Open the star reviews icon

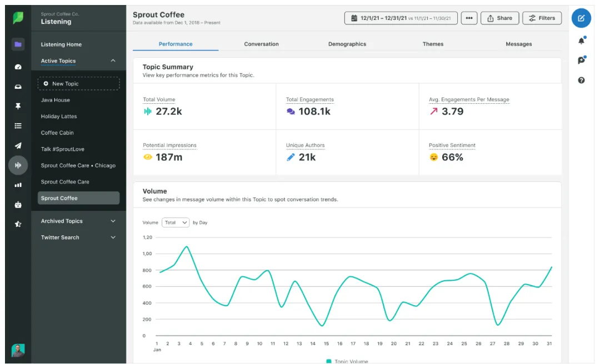(18, 224)
